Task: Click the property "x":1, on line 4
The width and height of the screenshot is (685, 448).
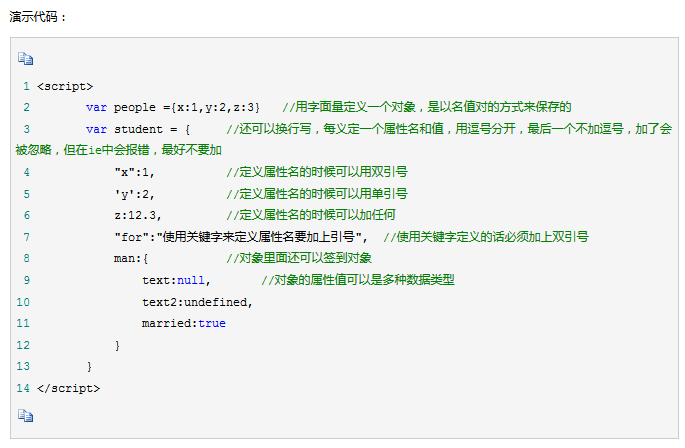Action: tap(135, 172)
